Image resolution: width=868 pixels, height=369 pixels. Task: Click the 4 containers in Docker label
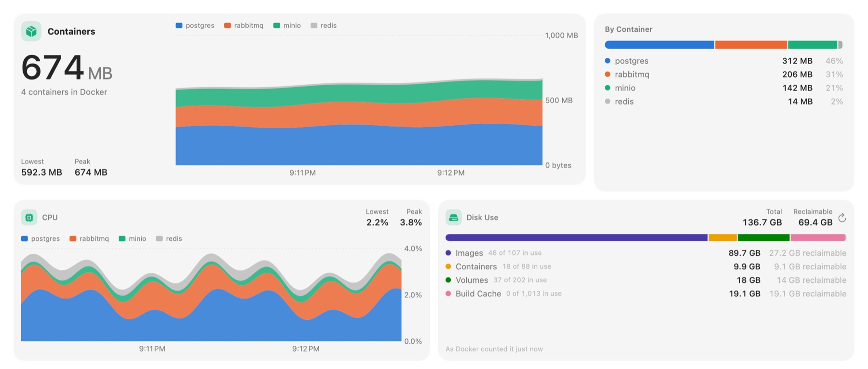point(64,92)
